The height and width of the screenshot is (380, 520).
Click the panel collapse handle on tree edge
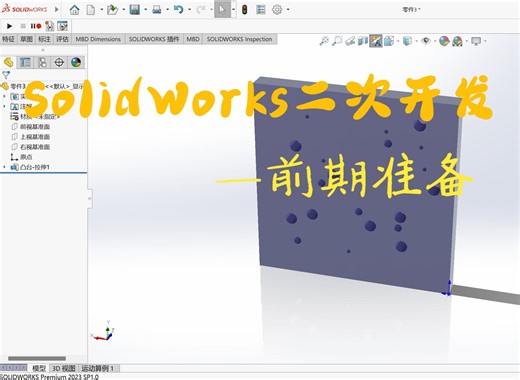(89, 198)
